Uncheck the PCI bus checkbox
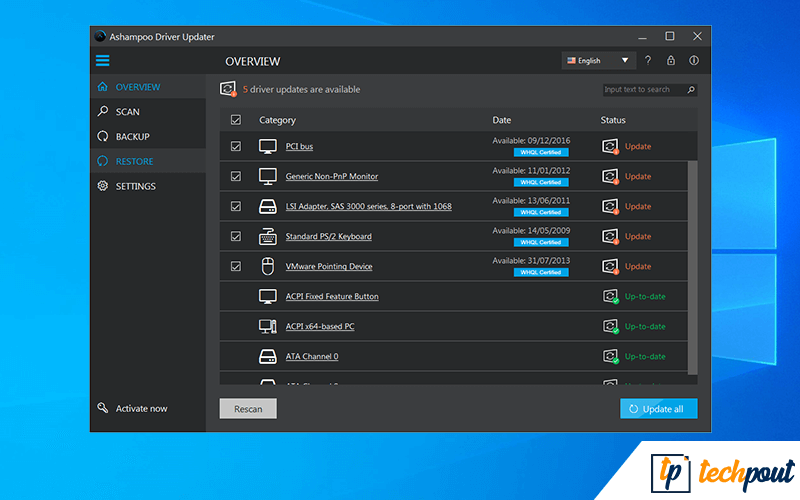Screen dimensions: 800x500 (236, 146)
